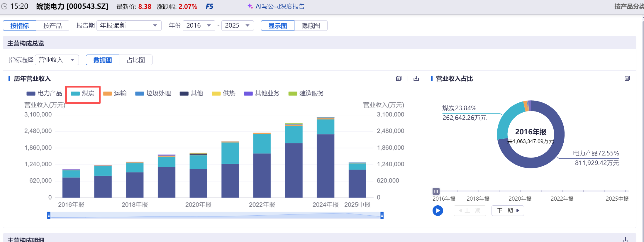Click the clock icon beside 15:20
This screenshot has width=644, height=242.
point(4,6)
